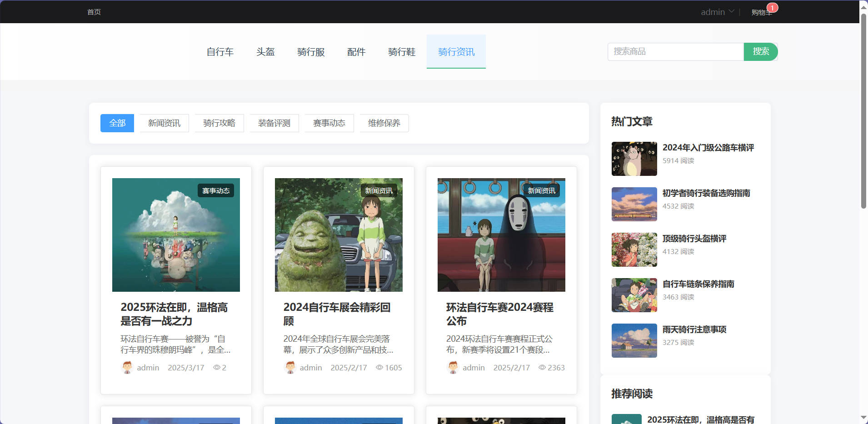Open the 头盔 category menu

point(265,52)
